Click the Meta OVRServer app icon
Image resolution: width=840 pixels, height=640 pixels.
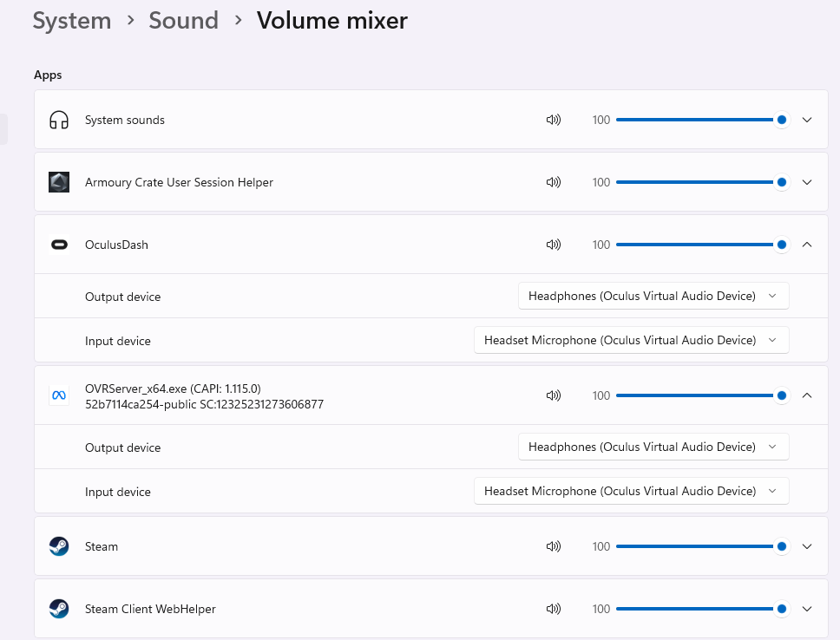tap(59, 395)
